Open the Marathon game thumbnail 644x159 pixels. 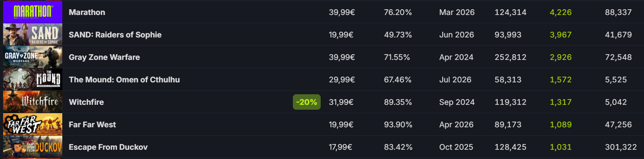[33, 12]
